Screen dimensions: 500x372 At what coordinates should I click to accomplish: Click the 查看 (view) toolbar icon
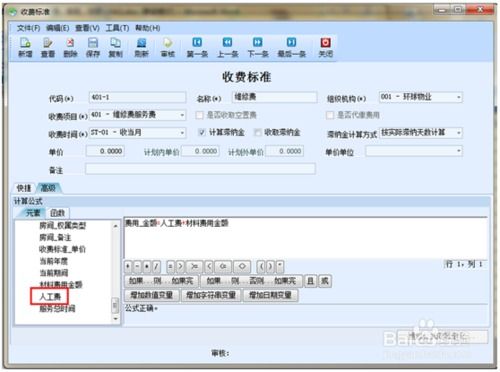click(47, 47)
